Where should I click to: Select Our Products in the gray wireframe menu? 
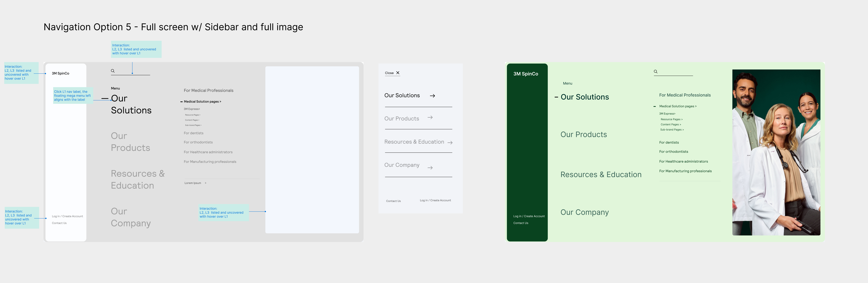pos(130,142)
